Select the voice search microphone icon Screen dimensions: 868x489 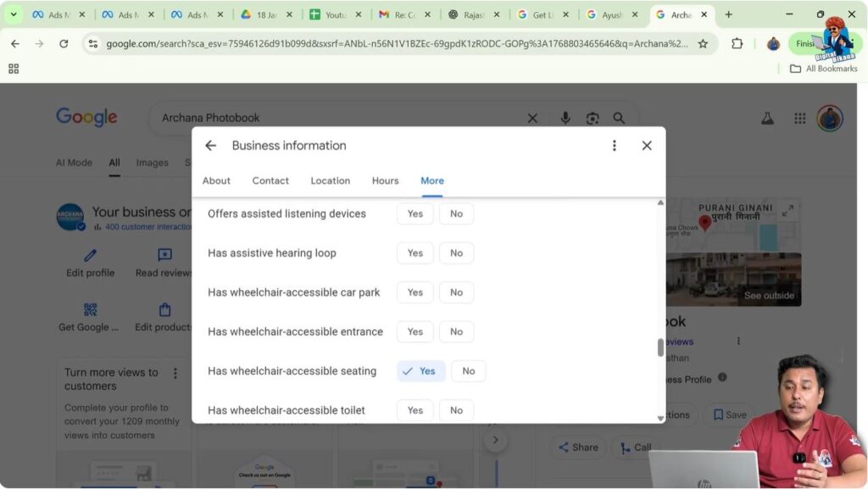[x=565, y=118]
